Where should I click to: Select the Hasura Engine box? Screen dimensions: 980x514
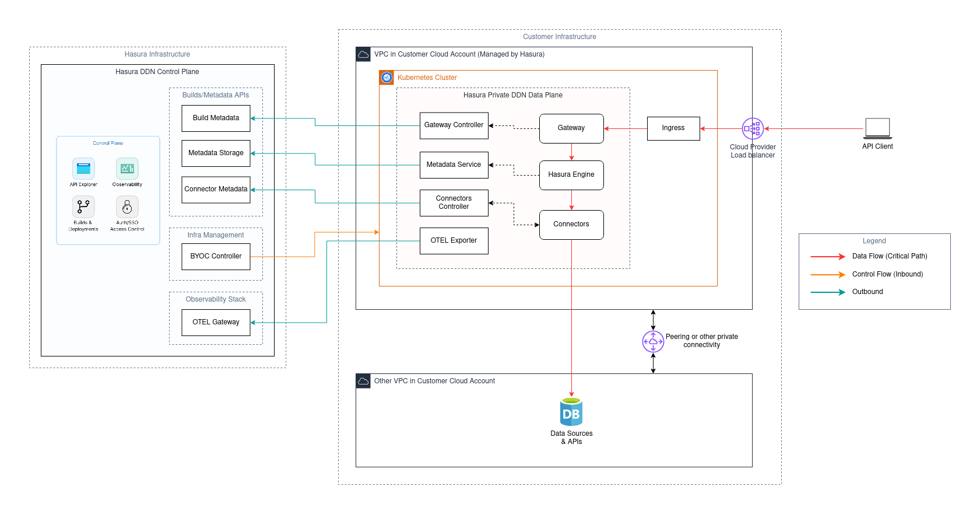571,175
